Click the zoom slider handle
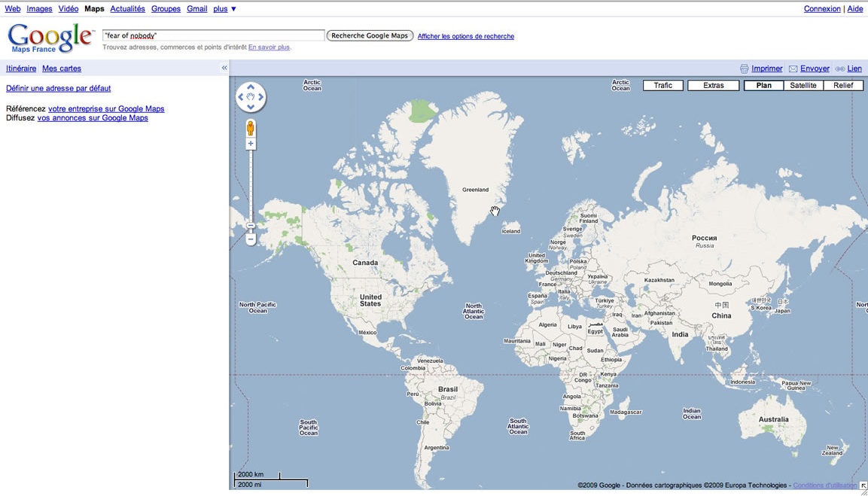868x496 pixels. pyautogui.click(x=251, y=226)
